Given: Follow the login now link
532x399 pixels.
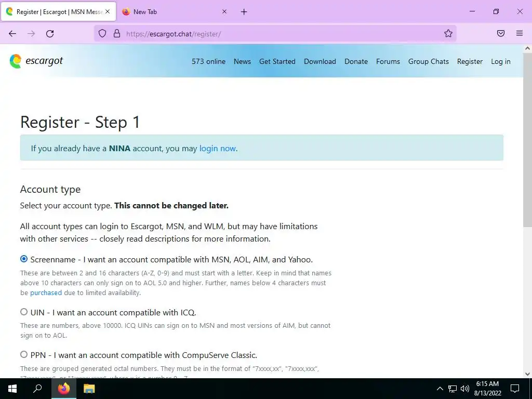Looking at the screenshot, I should [218, 149].
